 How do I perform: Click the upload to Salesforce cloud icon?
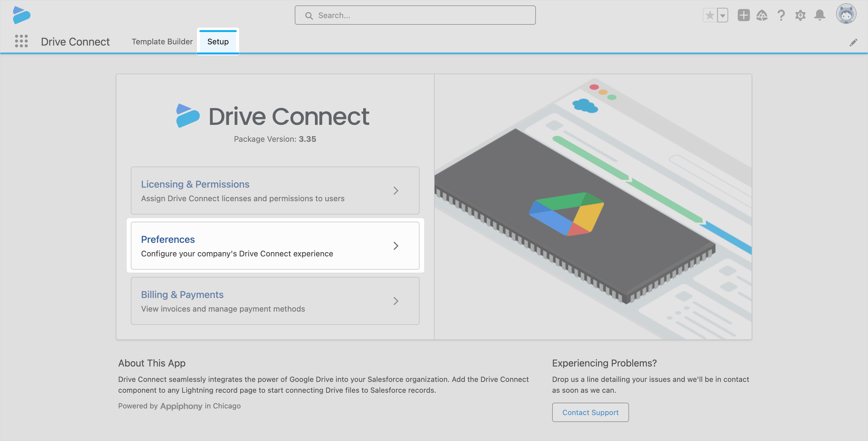coord(763,15)
